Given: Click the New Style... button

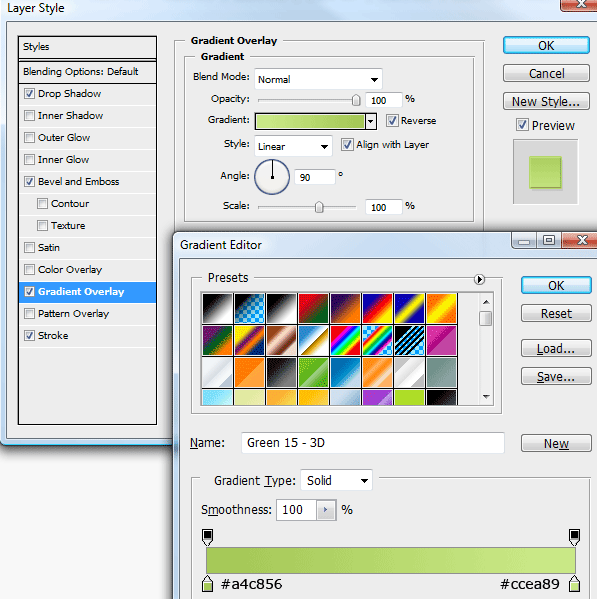Looking at the screenshot, I should coord(546,102).
